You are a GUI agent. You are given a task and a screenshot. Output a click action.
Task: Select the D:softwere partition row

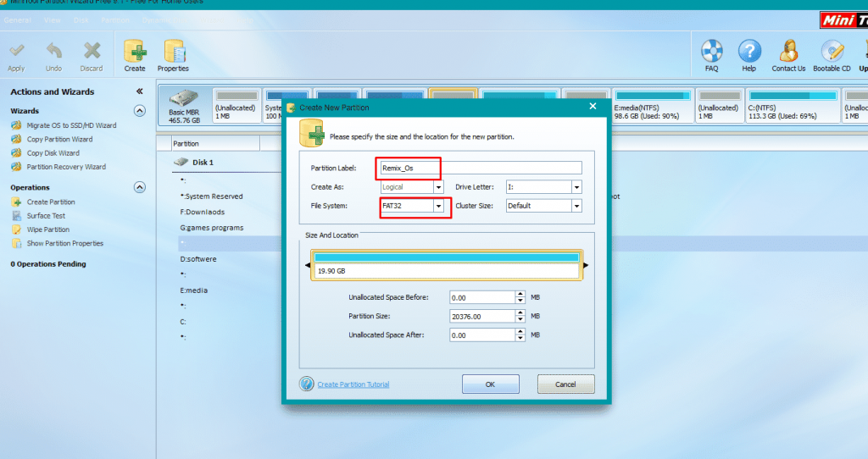coord(198,259)
